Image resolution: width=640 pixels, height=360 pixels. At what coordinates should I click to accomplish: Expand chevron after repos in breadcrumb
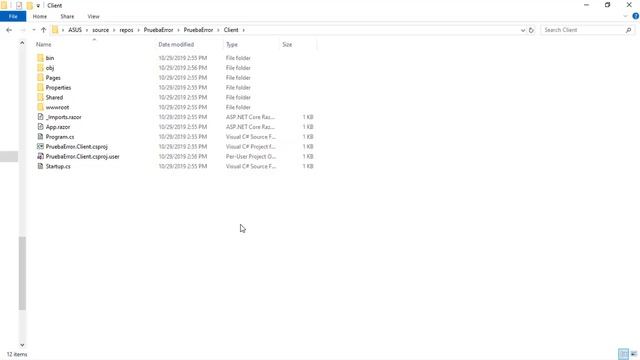coord(138,30)
